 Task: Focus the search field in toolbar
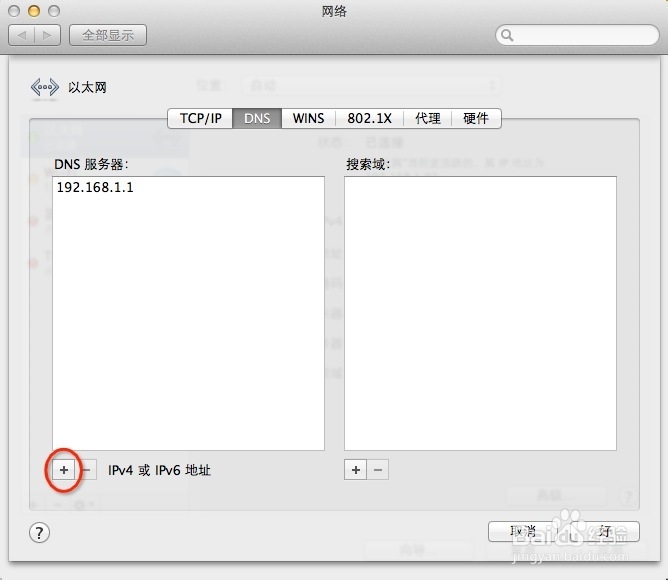coord(577,35)
